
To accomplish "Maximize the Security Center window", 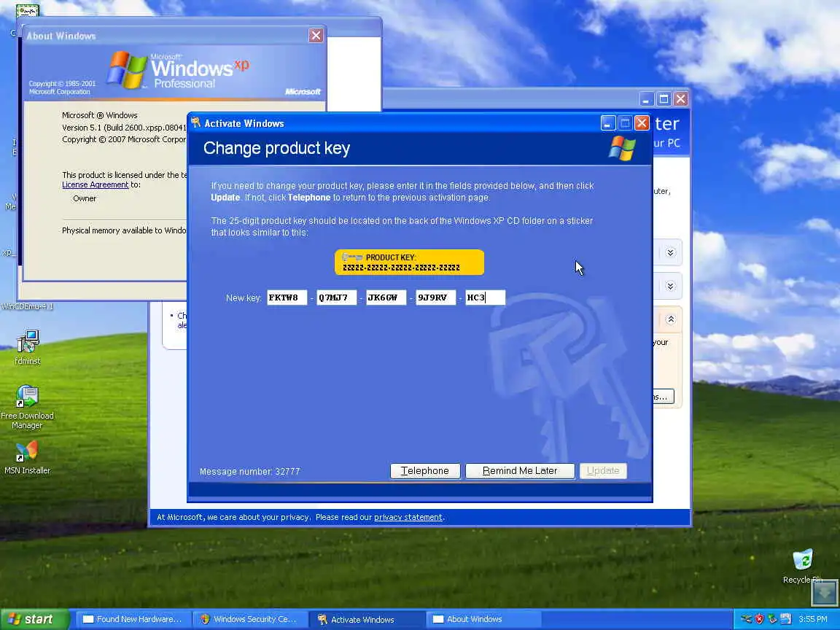I will [x=664, y=99].
